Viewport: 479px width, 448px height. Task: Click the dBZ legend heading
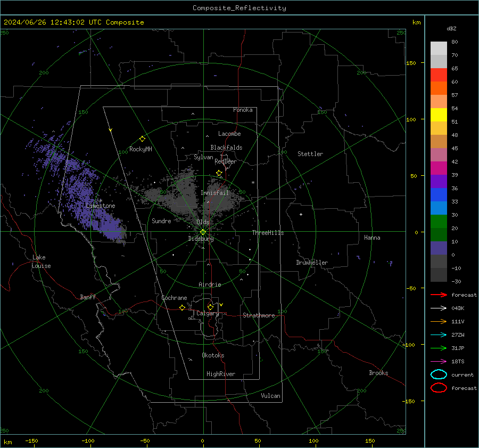click(x=451, y=28)
